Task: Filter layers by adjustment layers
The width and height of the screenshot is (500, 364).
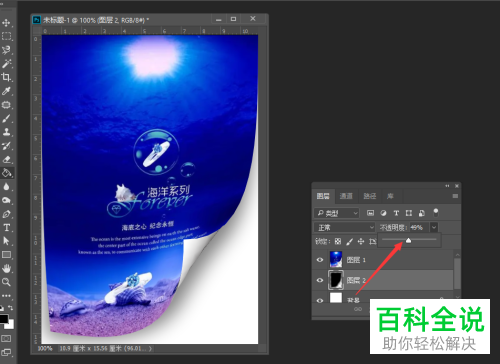Action: (x=383, y=213)
